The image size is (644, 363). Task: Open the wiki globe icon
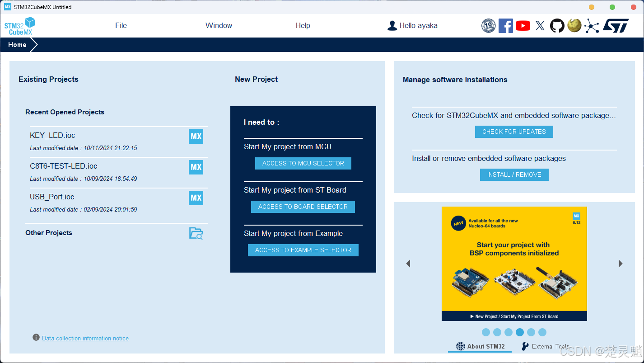click(x=574, y=25)
